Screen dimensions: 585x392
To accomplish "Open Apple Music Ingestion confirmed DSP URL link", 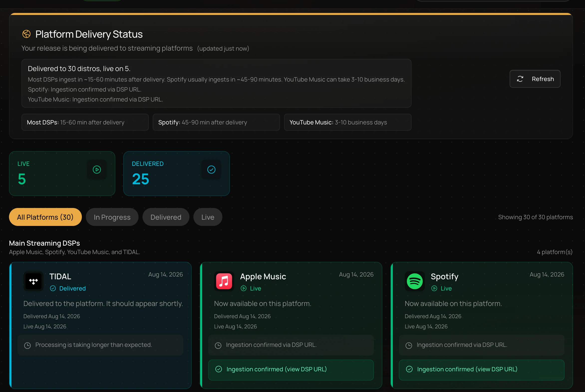I will click(x=291, y=370).
